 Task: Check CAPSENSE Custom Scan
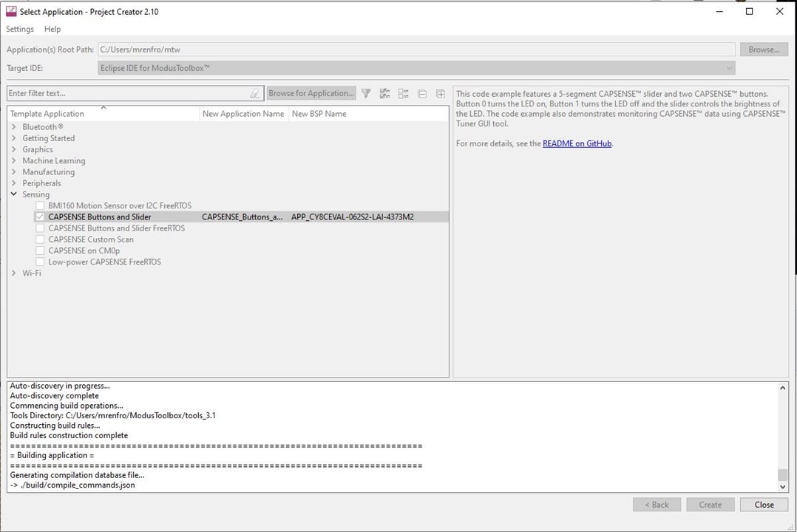tap(40, 239)
